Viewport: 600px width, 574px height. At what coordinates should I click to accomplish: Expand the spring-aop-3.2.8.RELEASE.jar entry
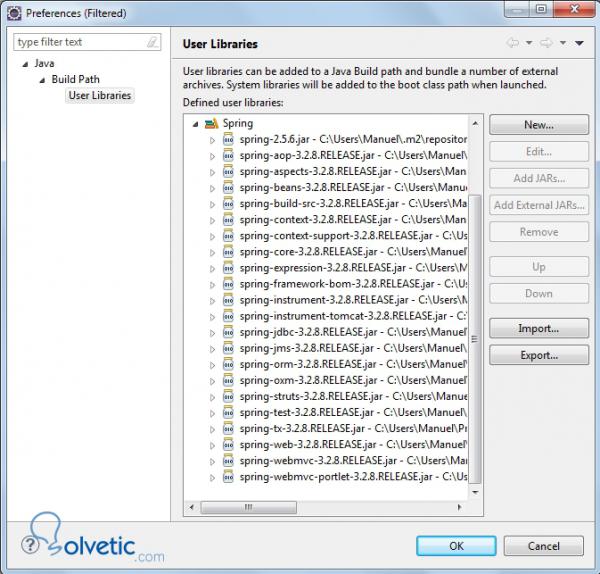tap(212, 156)
